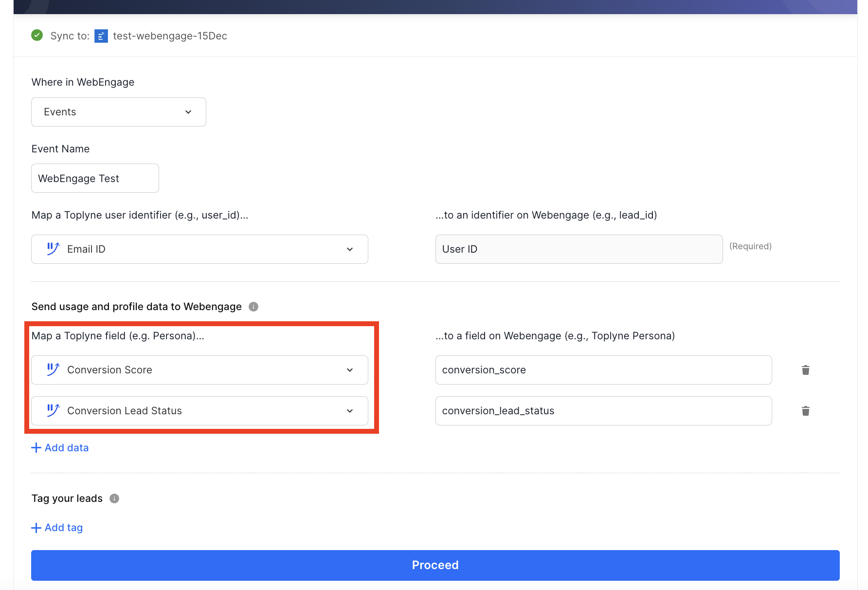Image resolution: width=868 pixels, height=590 pixels.
Task: Click info icon next to Send usage and profile data
Action: click(x=253, y=307)
